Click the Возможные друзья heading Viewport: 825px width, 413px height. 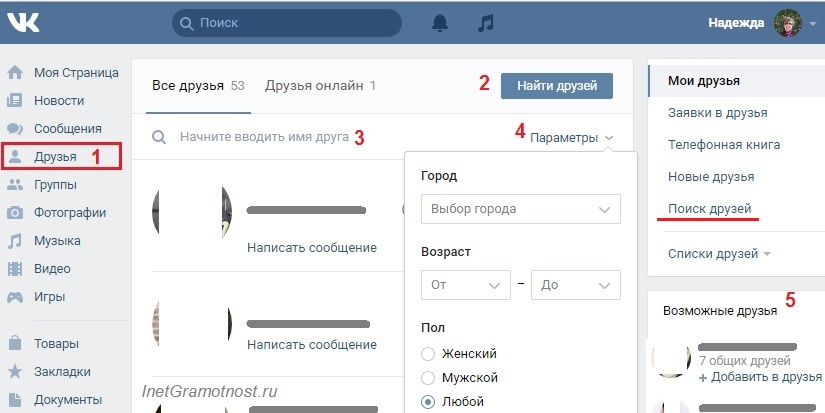720,310
